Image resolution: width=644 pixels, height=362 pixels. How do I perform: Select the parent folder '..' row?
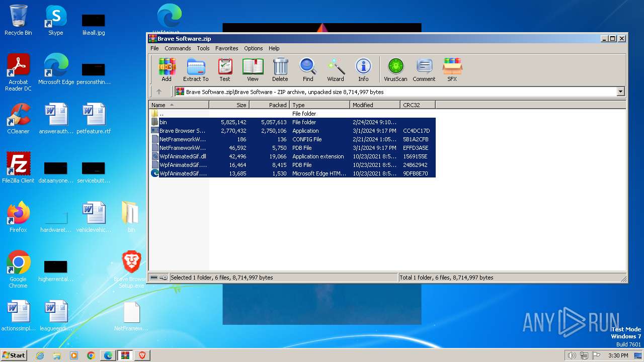[293, 114]
